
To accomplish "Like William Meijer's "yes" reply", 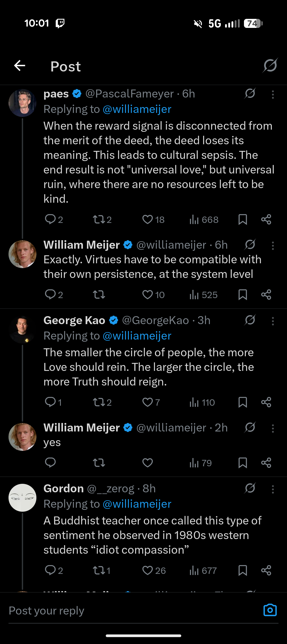I will pyautogui.click(x=148, y=463).
